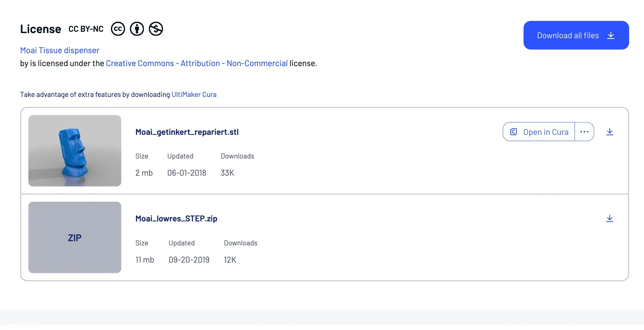This screenshot has width=644, height=330.
Task: Click the 33K downloads count
Action: pos(227,173)
